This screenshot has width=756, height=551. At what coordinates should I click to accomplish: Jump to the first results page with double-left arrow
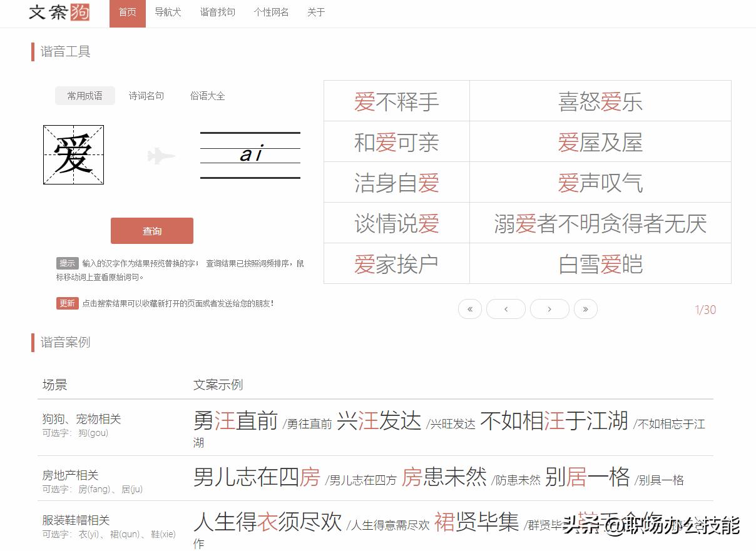(x=470, y=309)
